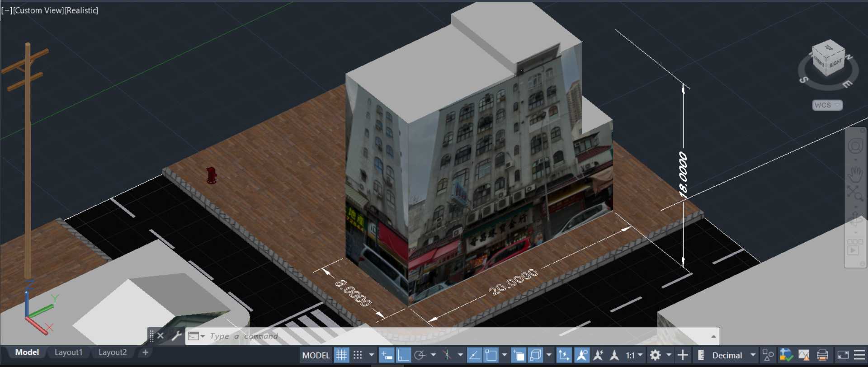The height and width of the screenshot is (367, 868).
Task: Click annotation scale icon beside 1:1
Action: pyautogui.click(x=614, y=355)
